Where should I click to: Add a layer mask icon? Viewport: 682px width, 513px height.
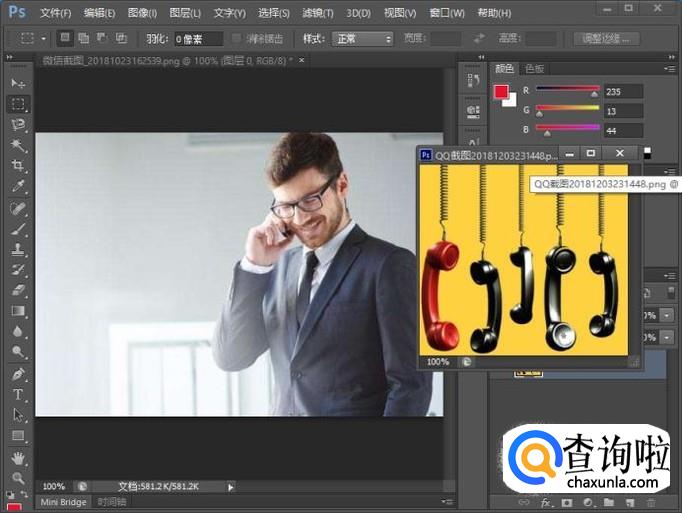coord(567,503)
